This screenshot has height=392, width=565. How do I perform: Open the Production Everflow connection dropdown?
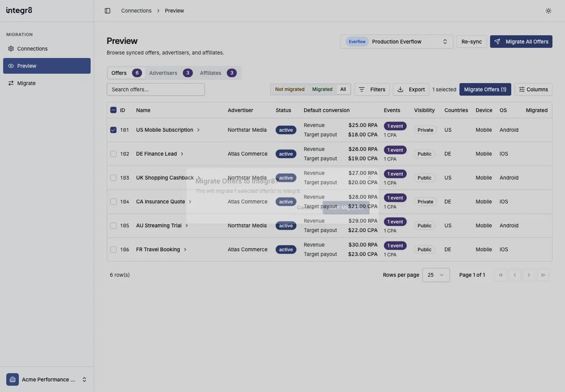(x=397, y=42)
